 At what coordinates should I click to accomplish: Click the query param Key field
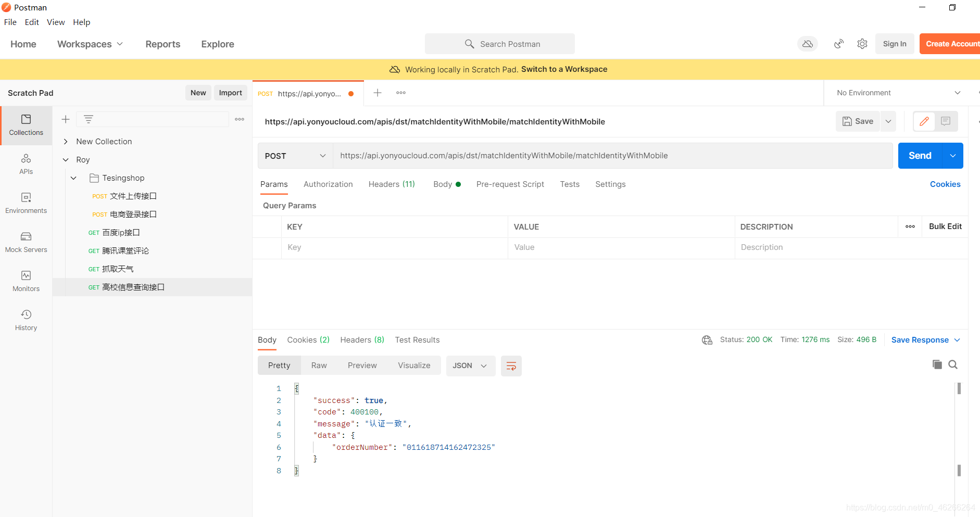click(x=395, y=248)
